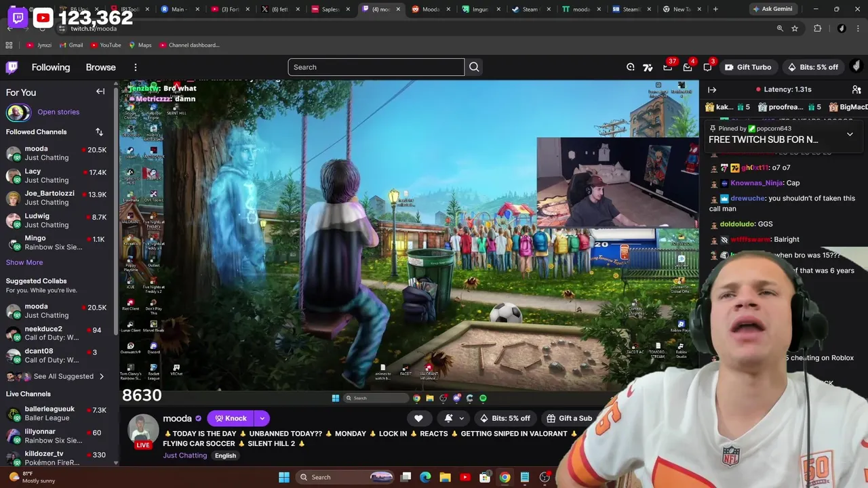Click the Knock button
This screenshot has height=488, width=868.
(x=231, y=418)
